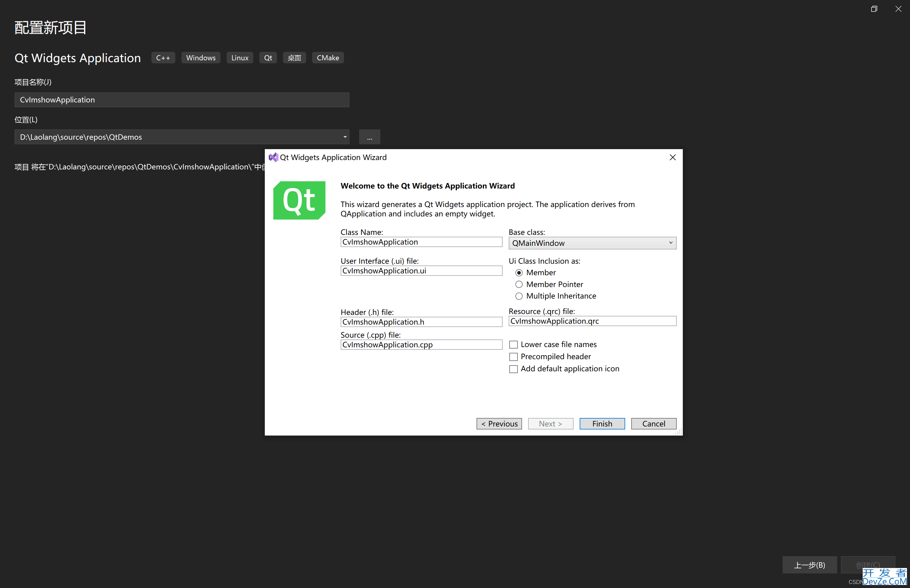Viewport: 910px width, 588px height.
Task: Enable Lower case file names checkbox
Action: click(514, 345)
